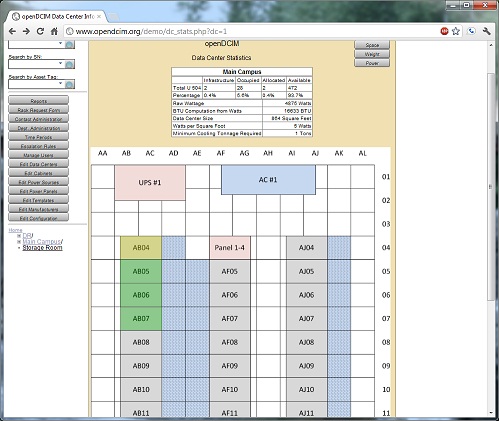Click the Raw Wattage value 4875 Watts

click(298, 103)
